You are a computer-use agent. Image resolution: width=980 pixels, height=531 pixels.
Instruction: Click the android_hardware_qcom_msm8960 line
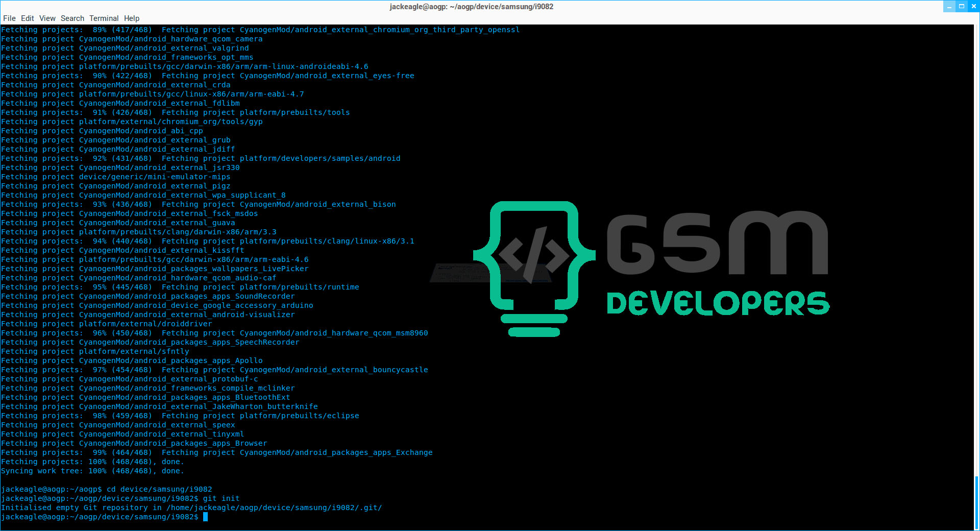[x=214, y=333]
